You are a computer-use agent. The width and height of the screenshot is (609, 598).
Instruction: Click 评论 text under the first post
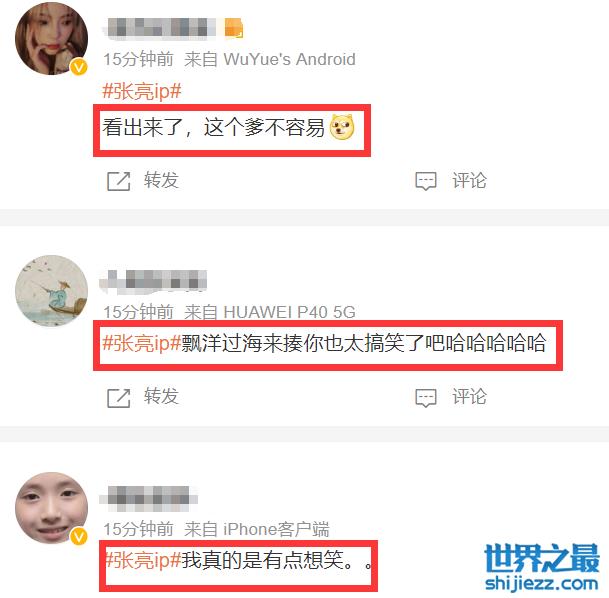coord(469,180)
